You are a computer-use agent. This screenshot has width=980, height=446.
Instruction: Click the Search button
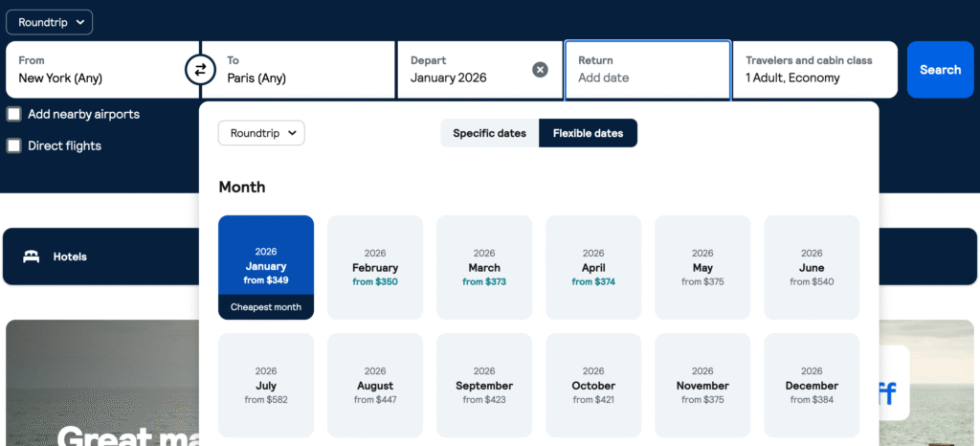(940, 70)
